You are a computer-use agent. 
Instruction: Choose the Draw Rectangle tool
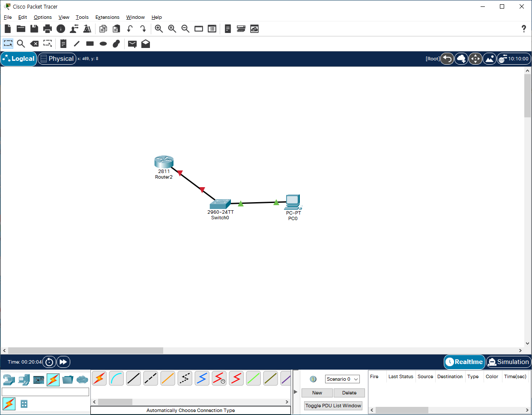(90, 44)
